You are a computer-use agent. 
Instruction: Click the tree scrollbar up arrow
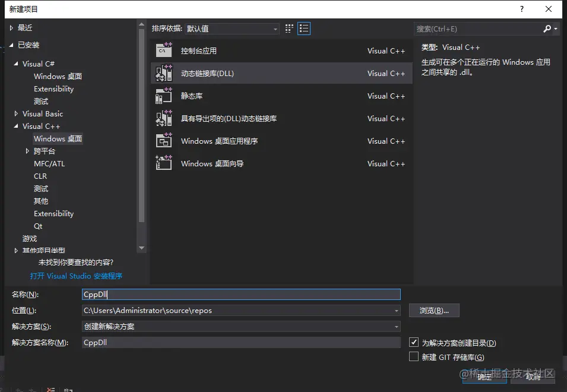(141, 24)
